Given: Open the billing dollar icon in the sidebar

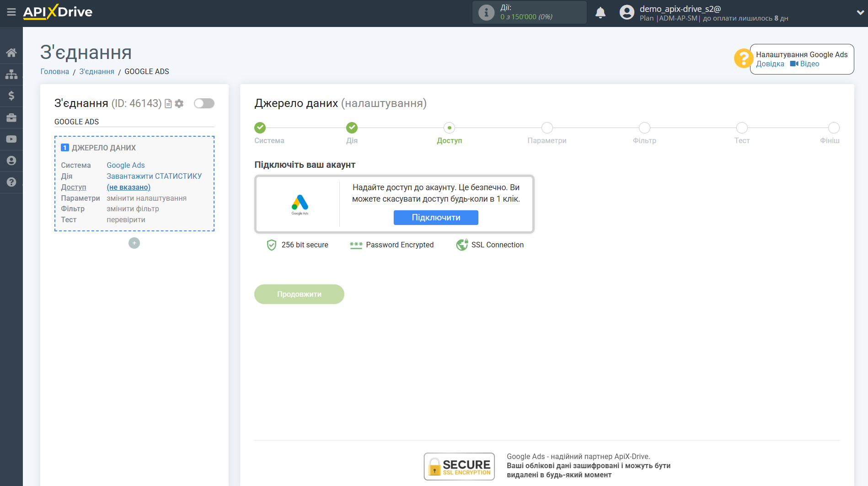Looking at the screenshot, I should tap(11, 96).
